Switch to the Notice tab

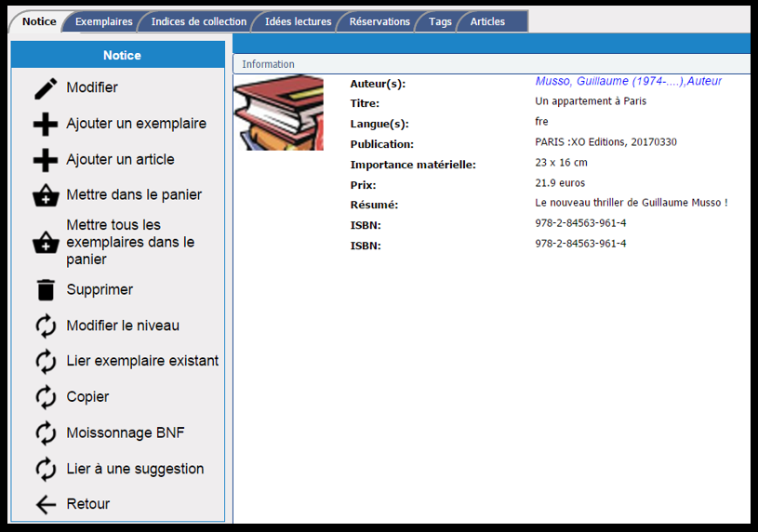39,21
